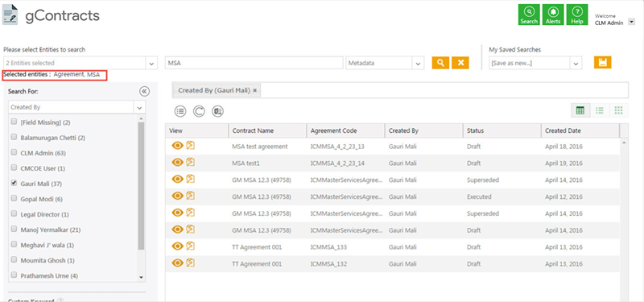Viewport: 644px width, 302px height.
Task: Check the CLM Admin (63) checkbox
Action: pyautogui.click(x=14, y=152)
